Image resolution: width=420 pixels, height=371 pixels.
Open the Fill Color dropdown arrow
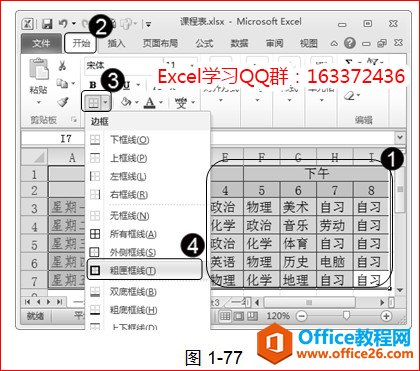click(x=137, y=103)
